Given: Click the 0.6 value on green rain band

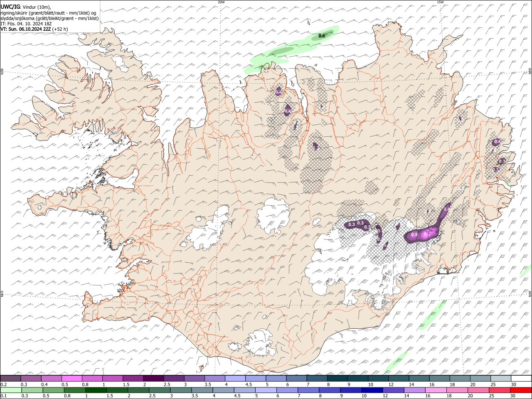Looking at the screenshot, I should tap(322, 36).
